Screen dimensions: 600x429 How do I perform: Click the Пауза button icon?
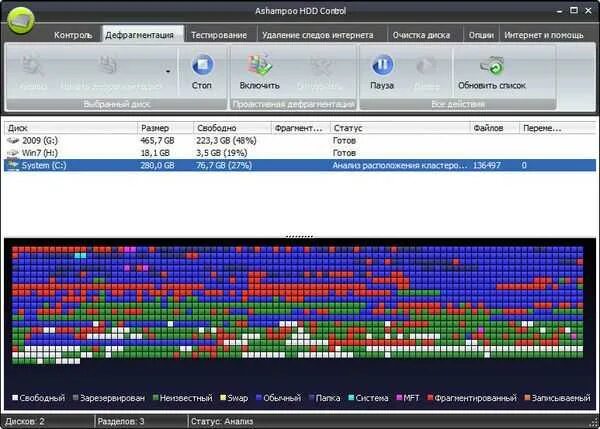[x=382, y=65]
